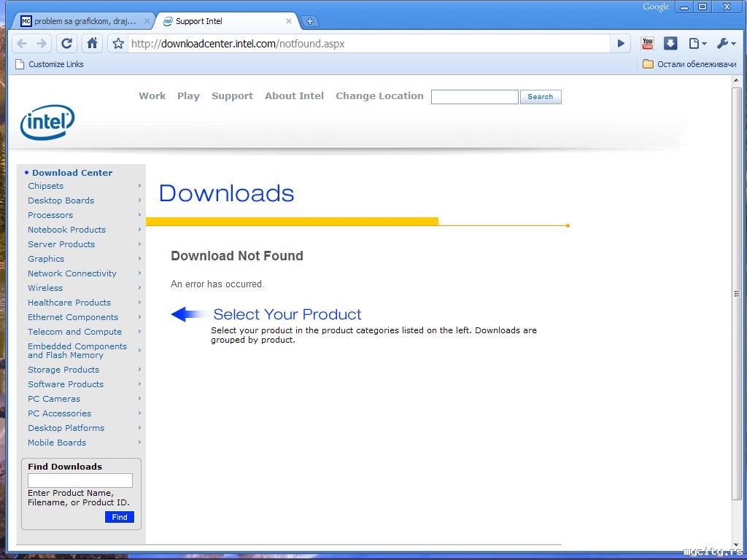Reload the page with the refresh icon

pos(66,44)
